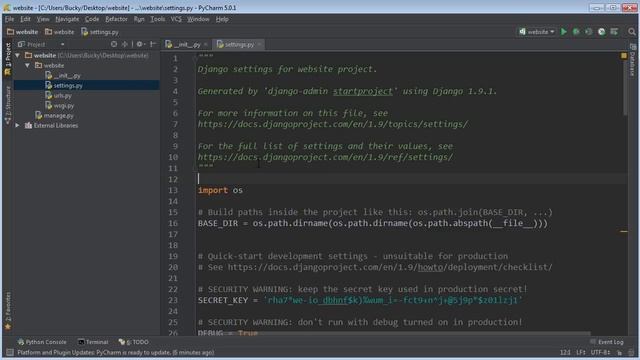Close the settings.py editor tab

point(259,44)
